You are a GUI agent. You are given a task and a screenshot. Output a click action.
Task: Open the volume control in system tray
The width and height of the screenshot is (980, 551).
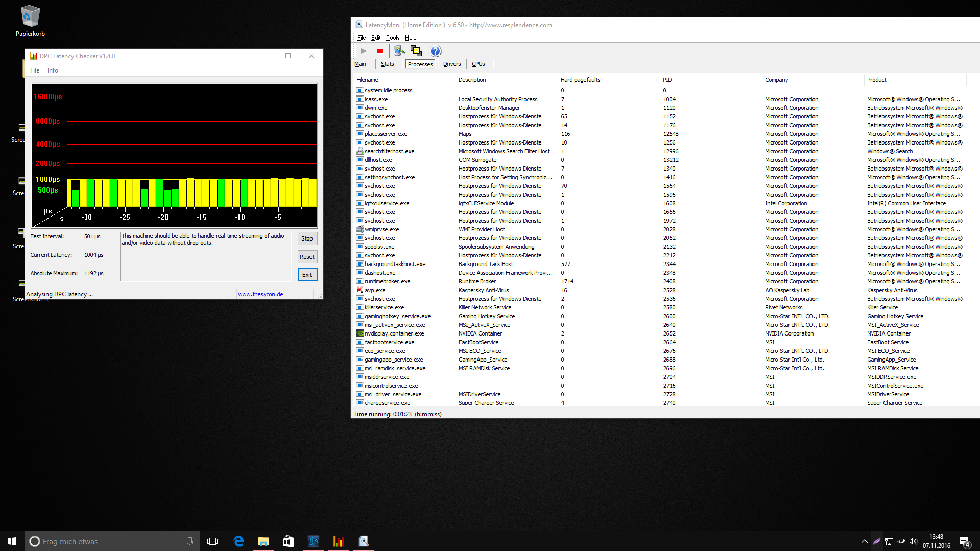click(914, 541)
